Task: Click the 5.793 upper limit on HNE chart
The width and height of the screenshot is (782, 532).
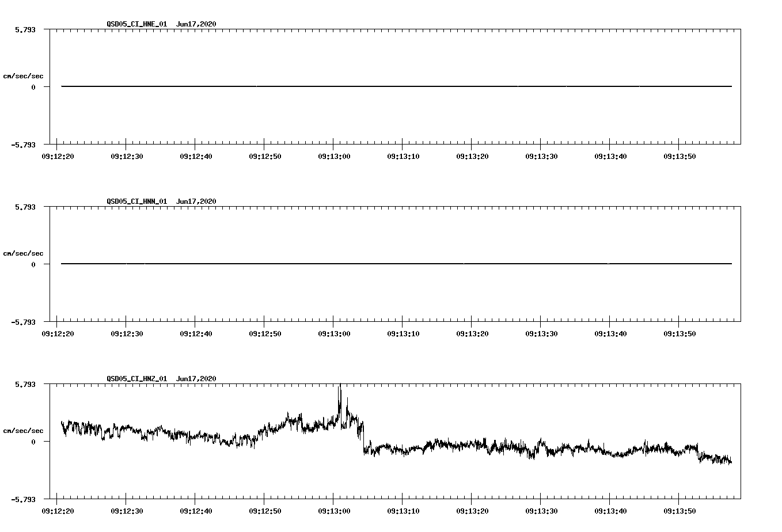Action: 25,29
